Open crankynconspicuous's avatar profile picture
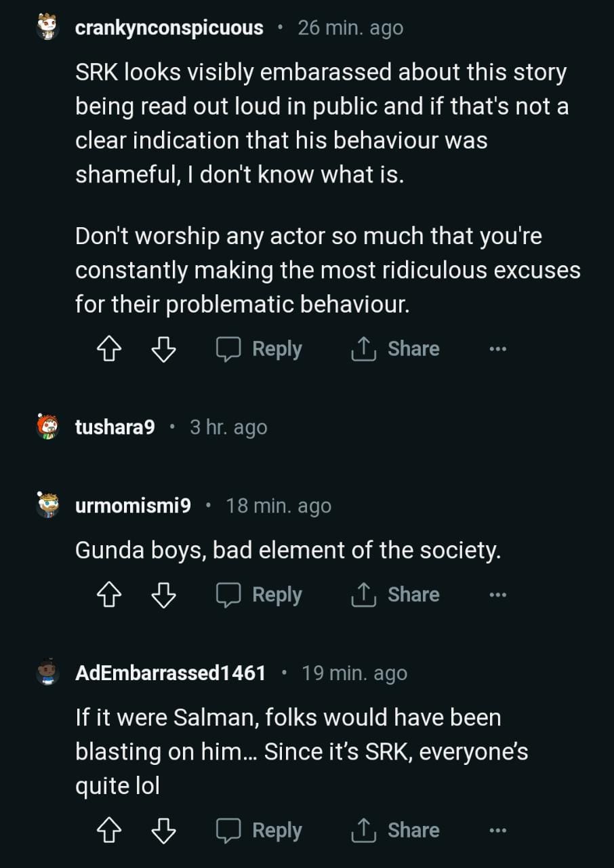Screen dimensions: 614x868 pyautogui.click(x=47, y=28)
